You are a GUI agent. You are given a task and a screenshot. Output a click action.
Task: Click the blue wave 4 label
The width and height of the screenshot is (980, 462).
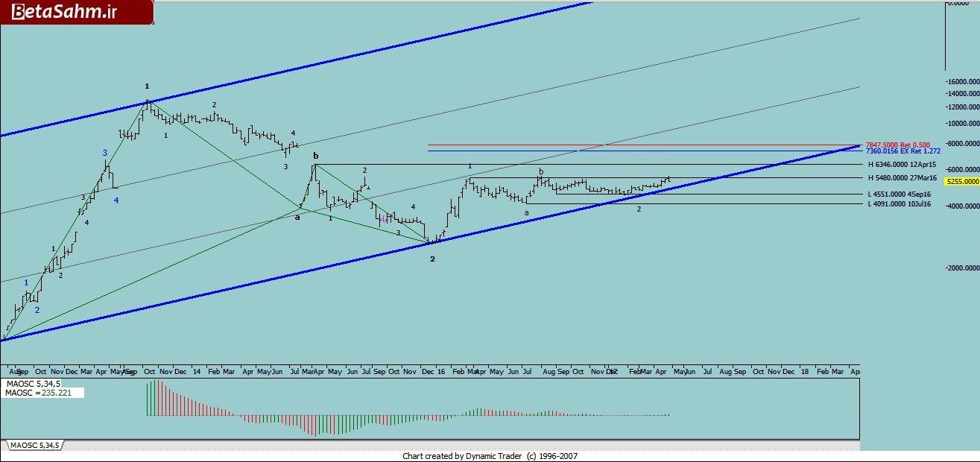click(116, 200)
